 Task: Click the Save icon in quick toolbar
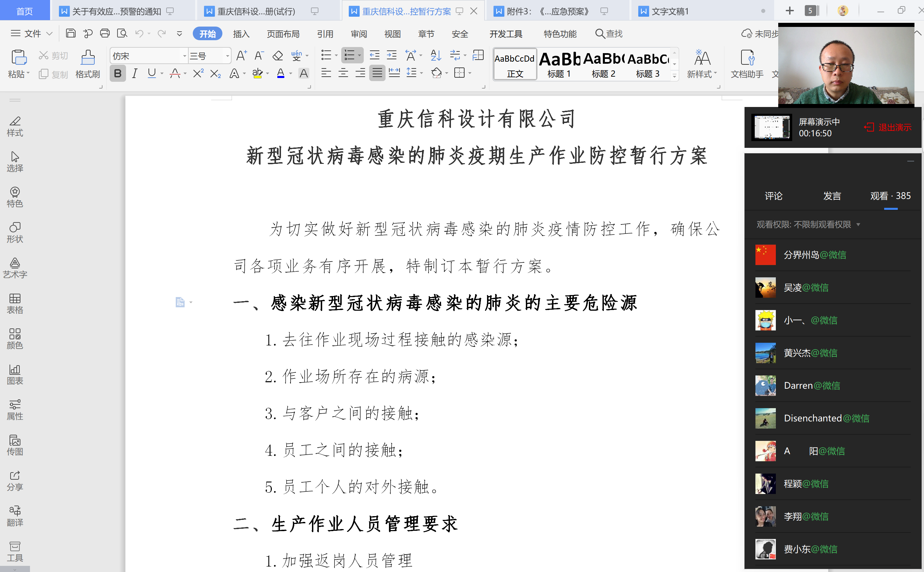71,33
